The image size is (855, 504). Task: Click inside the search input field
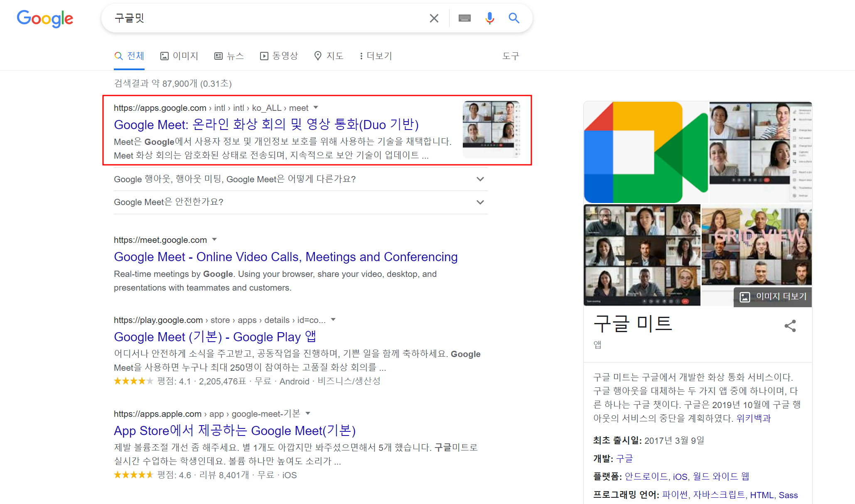[266, 18]
